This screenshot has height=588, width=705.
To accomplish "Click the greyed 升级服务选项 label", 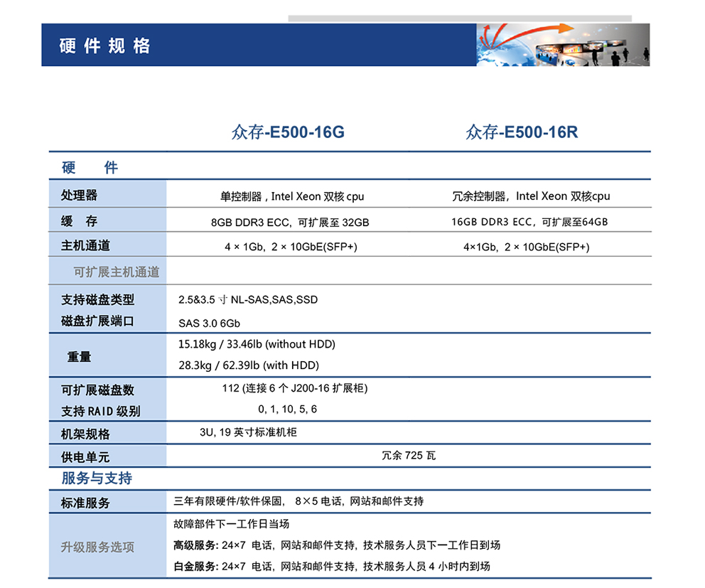I will 97,547.
